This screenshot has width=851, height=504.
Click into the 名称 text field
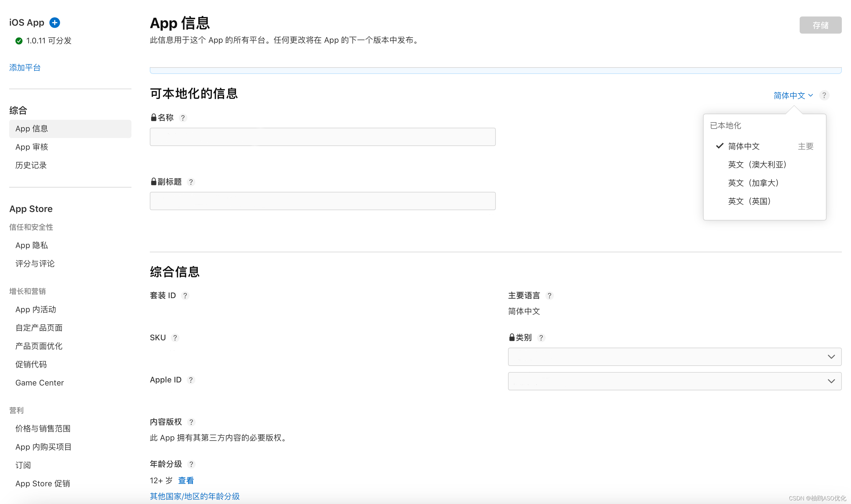[322, 137]
